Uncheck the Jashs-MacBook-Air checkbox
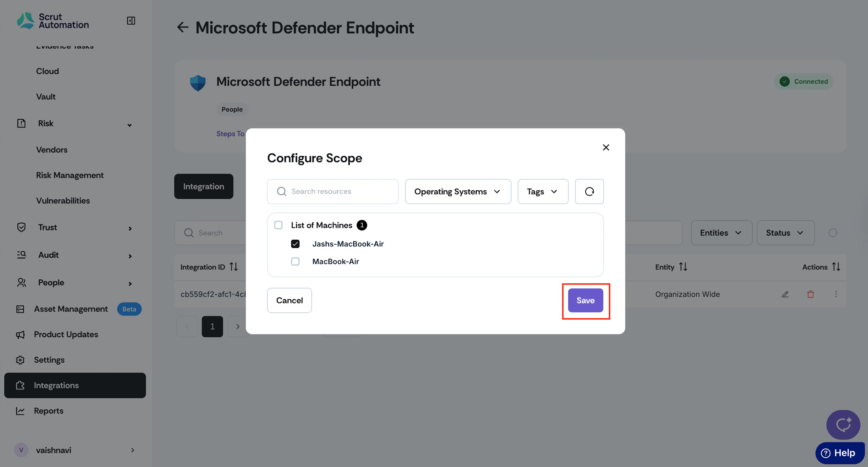Image resolution: width=868 pixels, height=467 pixels. tap(295, 243)
